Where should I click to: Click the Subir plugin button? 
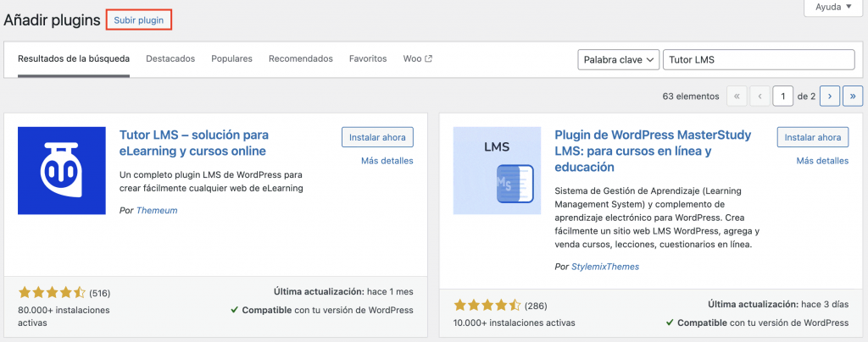139,19
